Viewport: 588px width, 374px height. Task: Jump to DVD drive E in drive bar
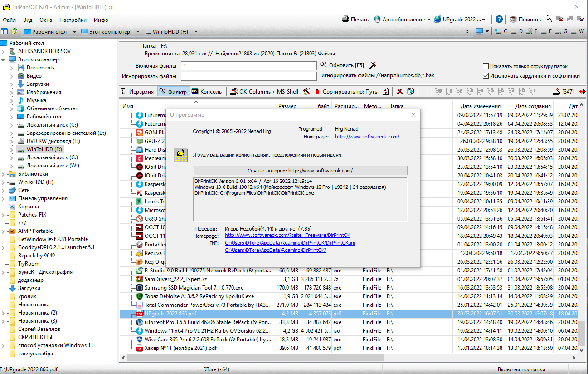[531, 32]
